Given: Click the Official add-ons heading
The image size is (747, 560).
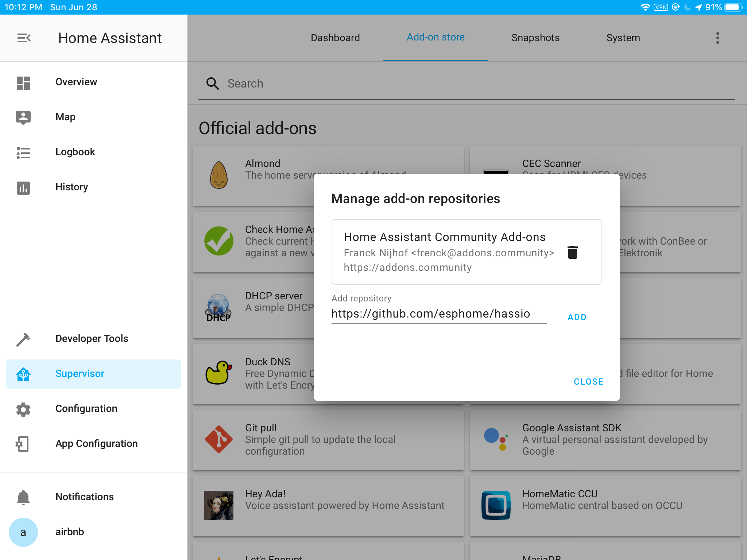Looking at the screenshot, I should pos(258,128).
